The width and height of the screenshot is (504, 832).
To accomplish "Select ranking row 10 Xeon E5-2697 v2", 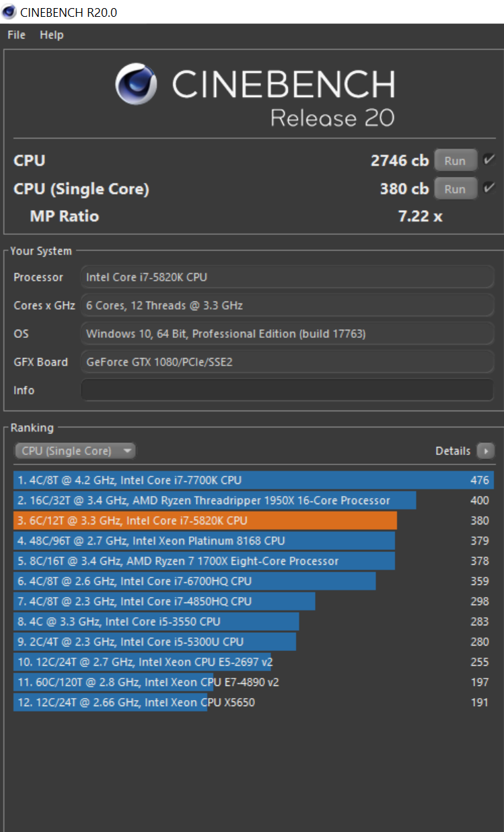I will [x=254, y=662].
